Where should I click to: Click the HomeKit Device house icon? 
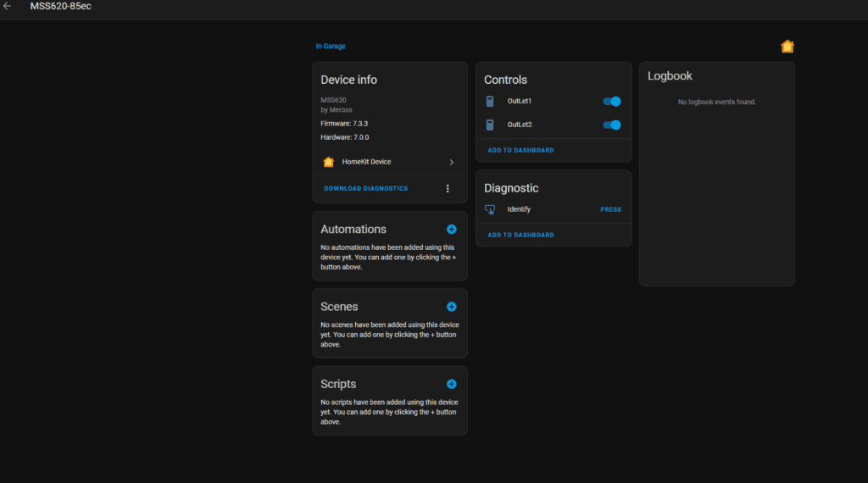(x=329, y=162)
